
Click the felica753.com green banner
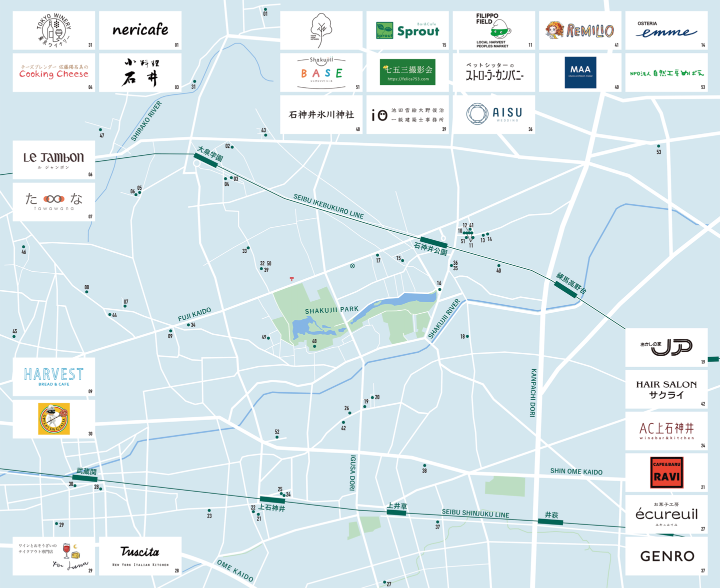(x=407, y=72)
